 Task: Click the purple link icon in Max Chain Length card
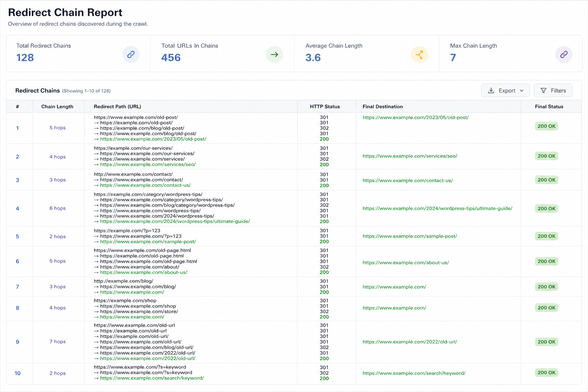click(x=564, y=54)
